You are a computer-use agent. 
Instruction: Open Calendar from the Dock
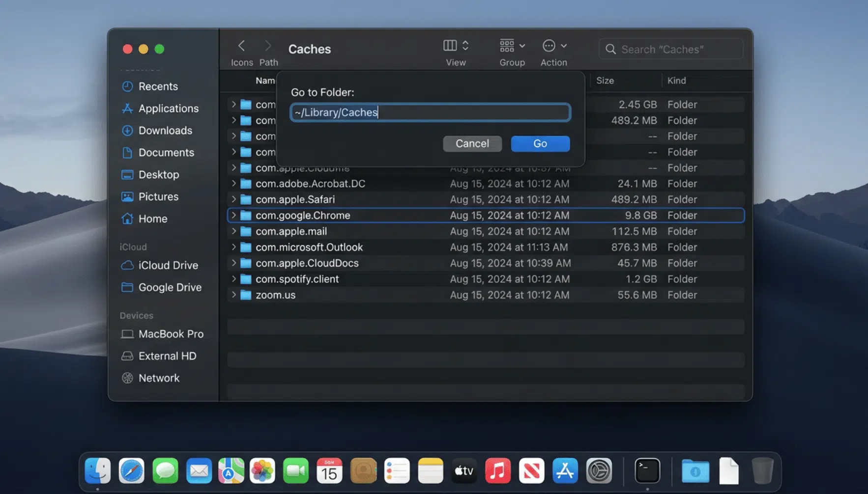[x=329, y=471]
